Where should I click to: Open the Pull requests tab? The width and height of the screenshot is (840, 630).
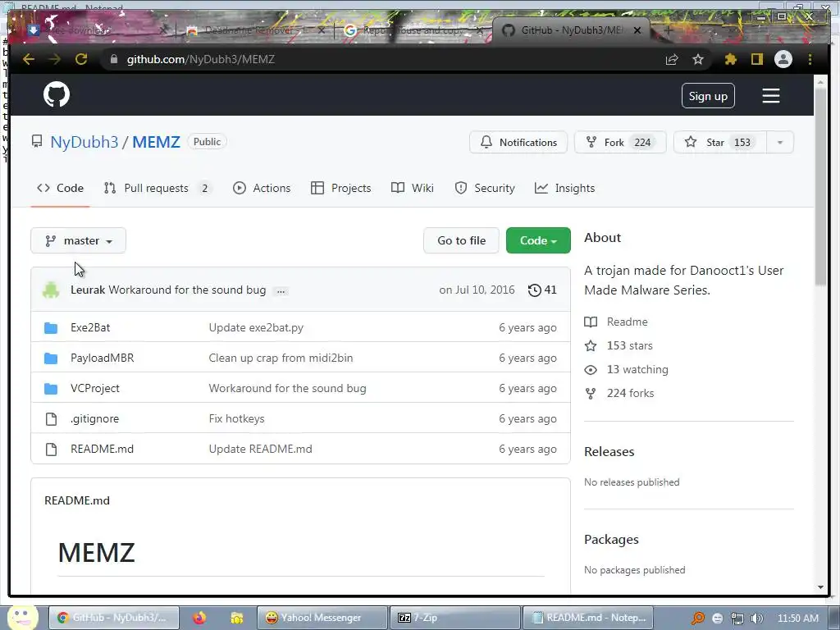[157, 188]
